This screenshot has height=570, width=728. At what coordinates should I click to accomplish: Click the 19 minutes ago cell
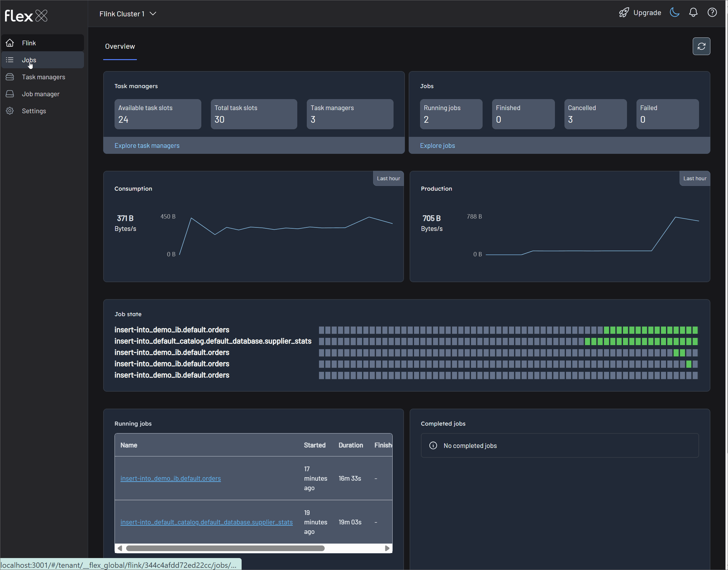(316, 522)
